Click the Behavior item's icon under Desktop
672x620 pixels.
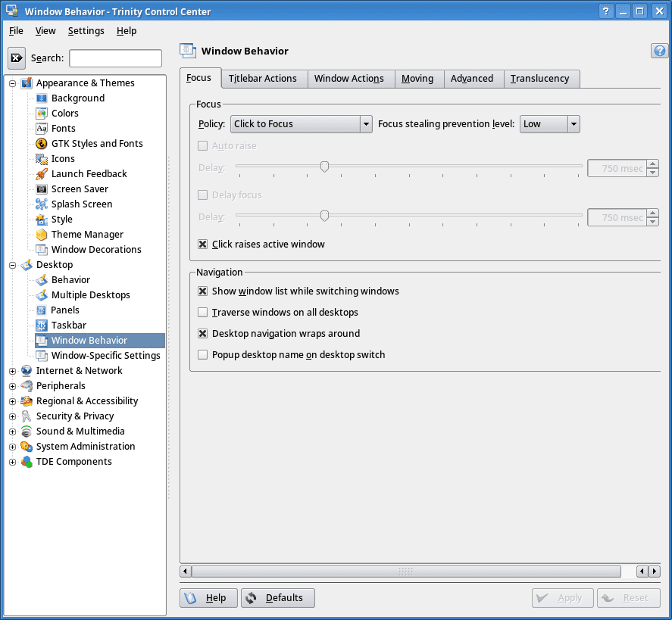pos(42,280)
